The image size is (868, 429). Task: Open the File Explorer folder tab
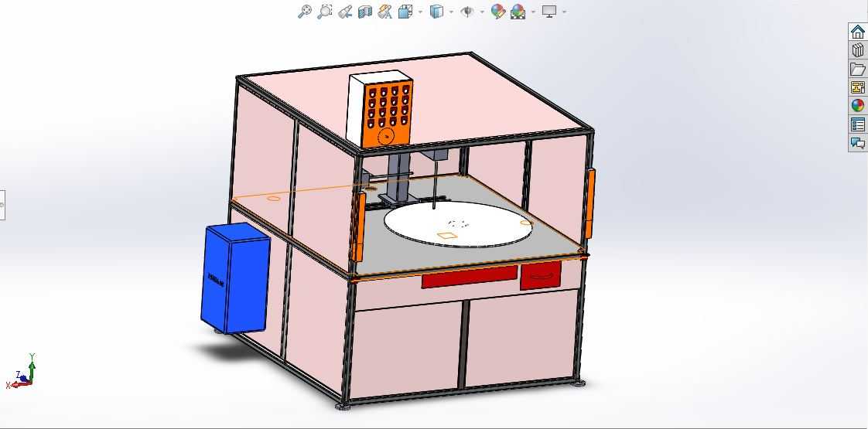click(857, 69)
